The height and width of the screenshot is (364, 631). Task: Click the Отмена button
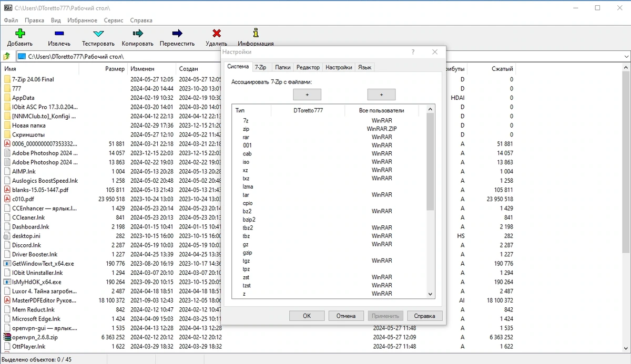tap(346, 316)
